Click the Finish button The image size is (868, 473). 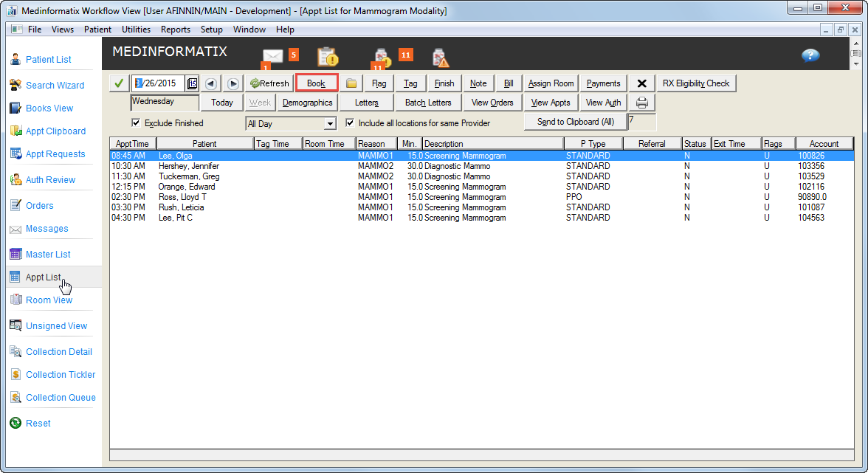(444, 83)
